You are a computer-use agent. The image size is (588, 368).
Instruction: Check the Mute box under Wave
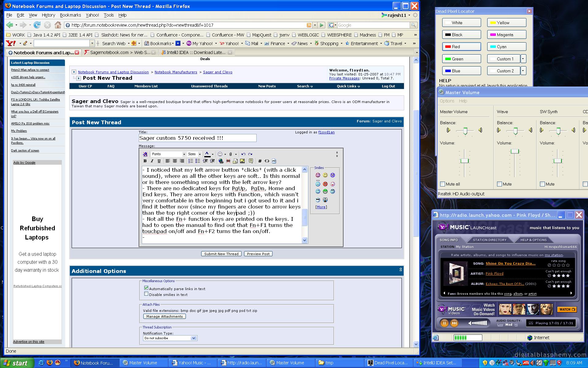pyautogui.click(x=499, y=184)
